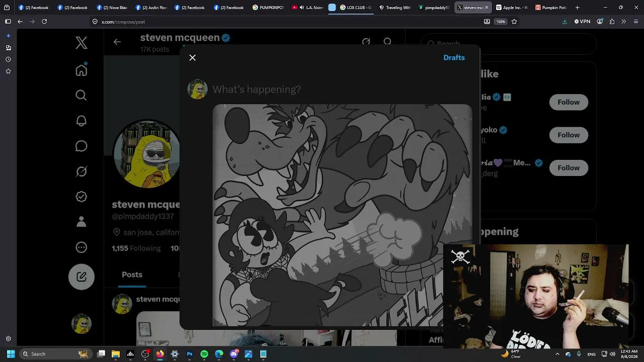
Task: Open the browser main menu
Action: pyautogui.click(x=636, y=22)
